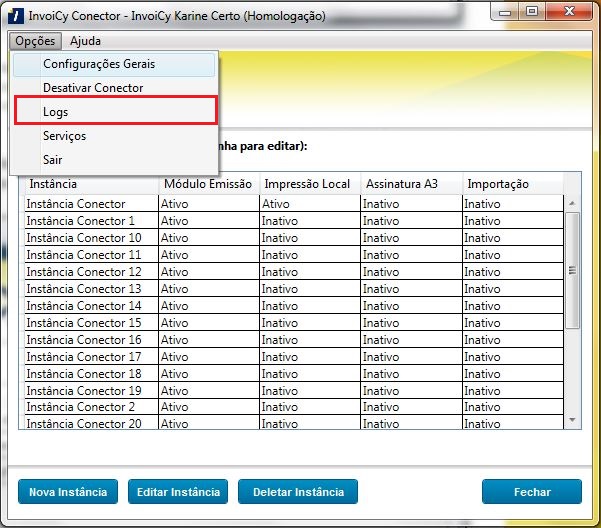Click the Importação column header
Screen dimensions: 601x528
coord(513,184)
